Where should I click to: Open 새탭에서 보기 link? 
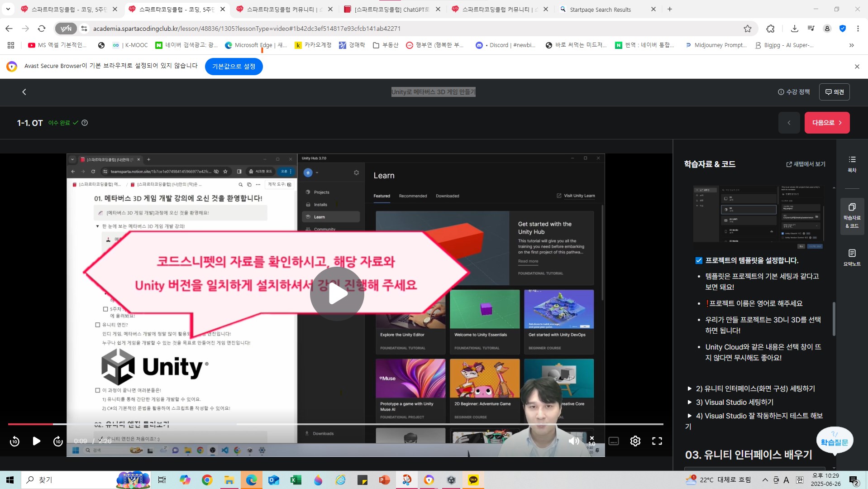pyautogui.click(x=806, y=164)
